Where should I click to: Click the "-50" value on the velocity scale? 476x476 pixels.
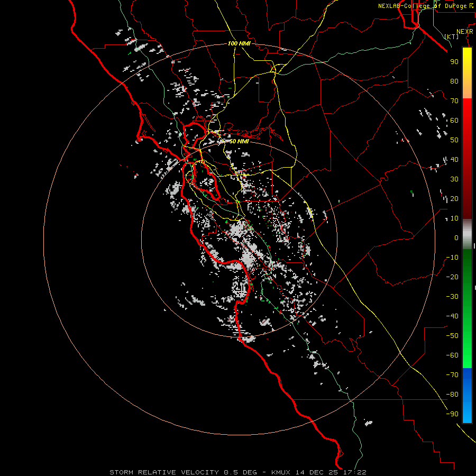[452, 336]
